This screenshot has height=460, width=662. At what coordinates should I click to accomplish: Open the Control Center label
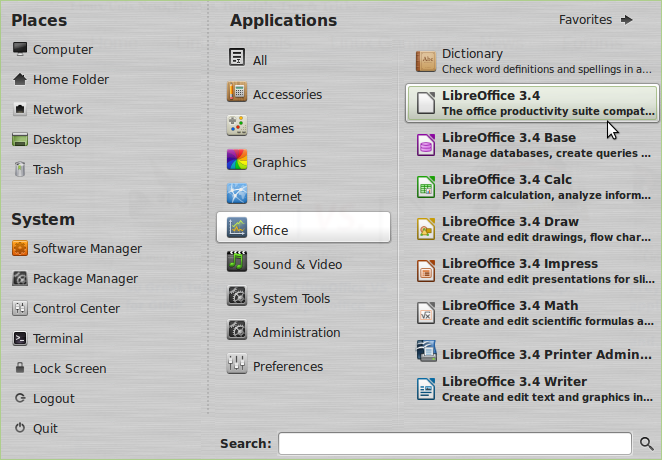[x=76, y=308]
